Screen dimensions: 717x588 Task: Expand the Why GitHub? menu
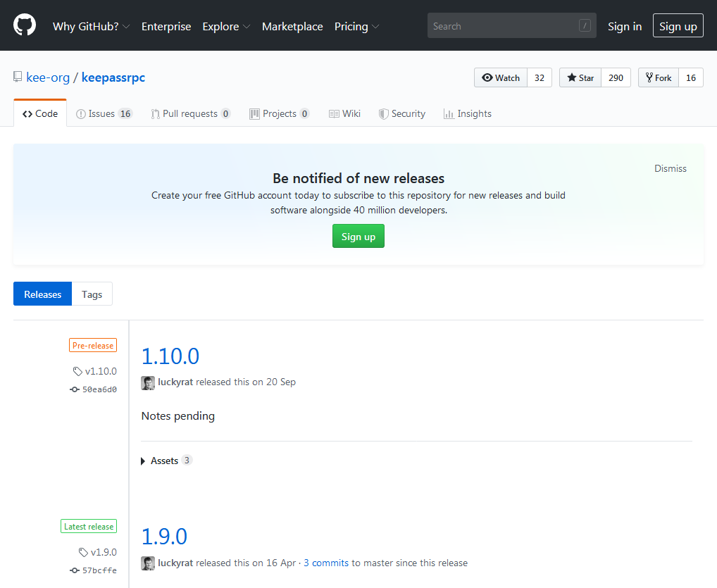click(x=91, y=27)
